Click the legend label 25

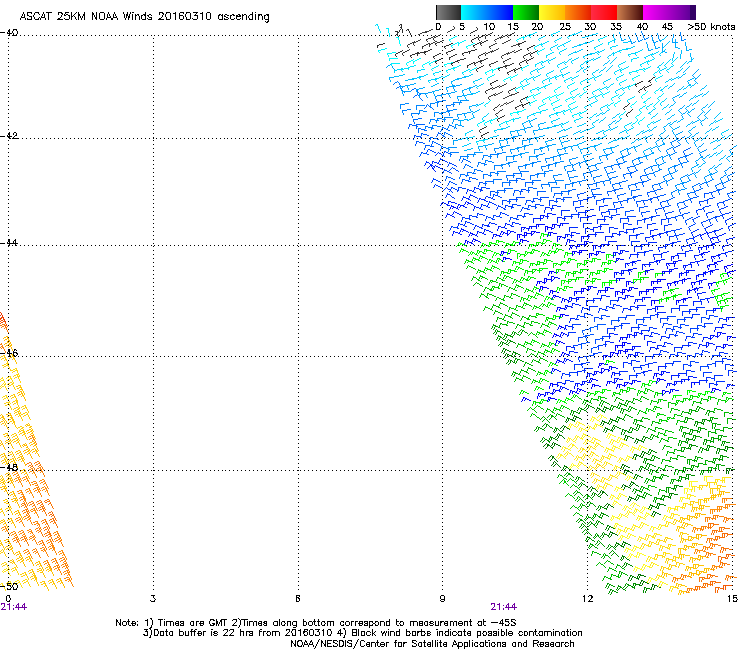click(565, 27)
